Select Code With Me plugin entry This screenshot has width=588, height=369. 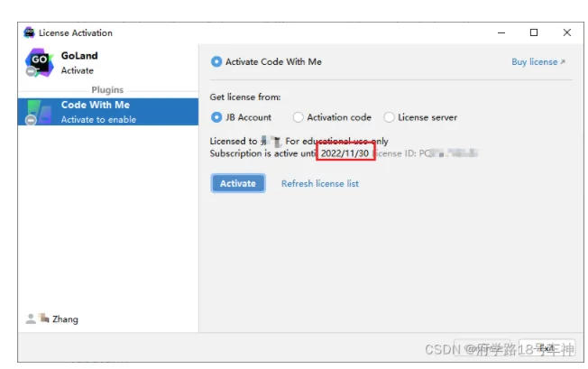tap(108, 112)
